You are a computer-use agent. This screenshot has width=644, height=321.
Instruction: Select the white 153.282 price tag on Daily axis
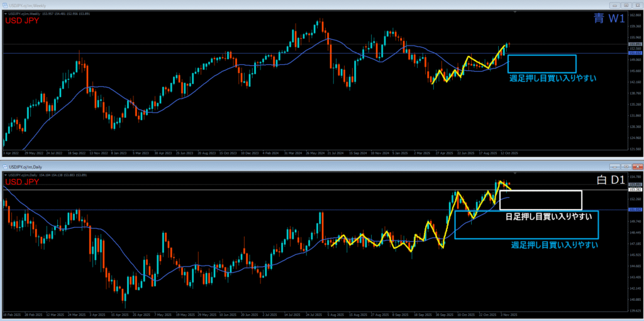[635, 189]
